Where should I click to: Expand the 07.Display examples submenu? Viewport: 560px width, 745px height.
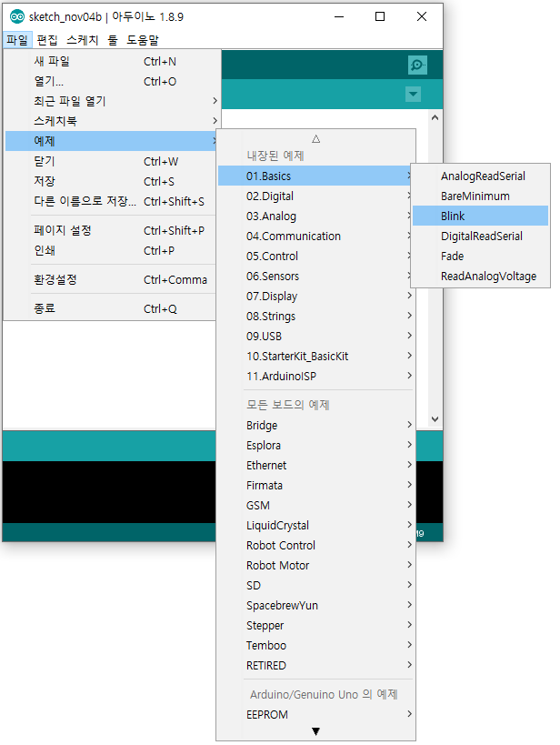[x=315, y=296]
